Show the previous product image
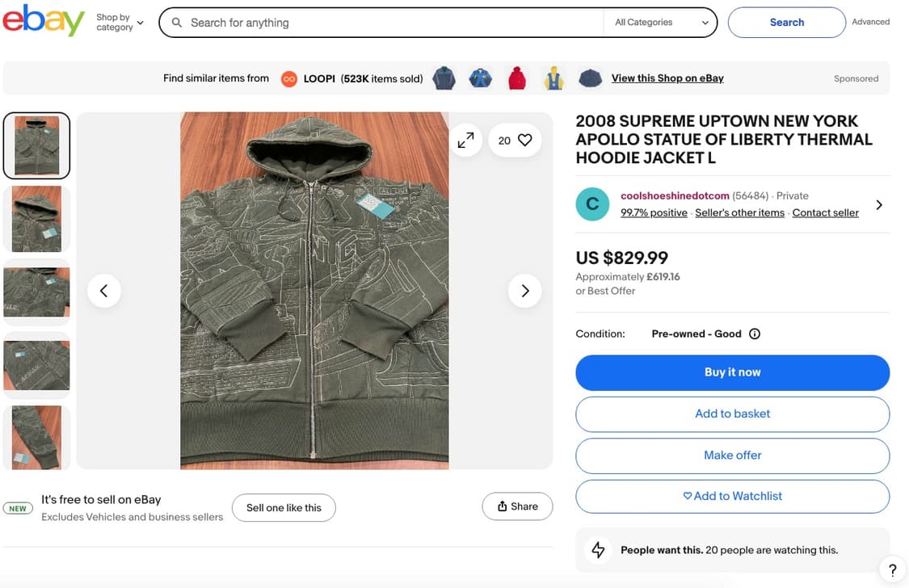This screenshot has height=588, width=909. pyautogui.click(x=103, y=291)
